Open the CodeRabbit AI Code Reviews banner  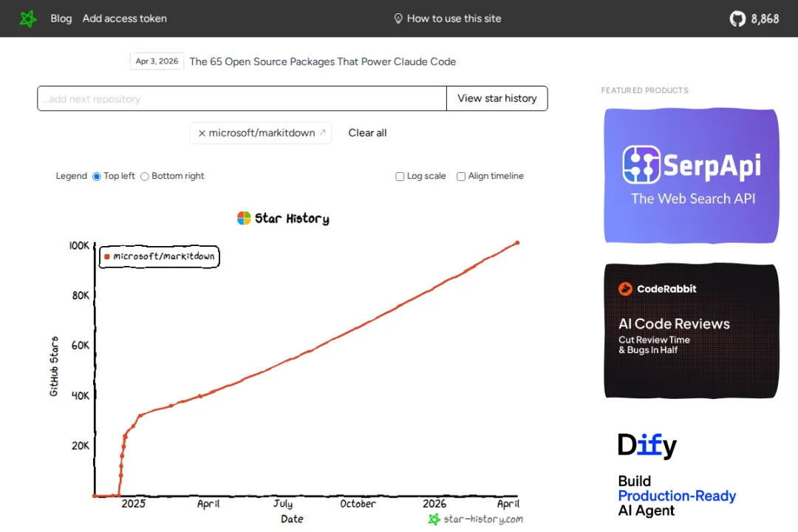click(x=691, y=331)
